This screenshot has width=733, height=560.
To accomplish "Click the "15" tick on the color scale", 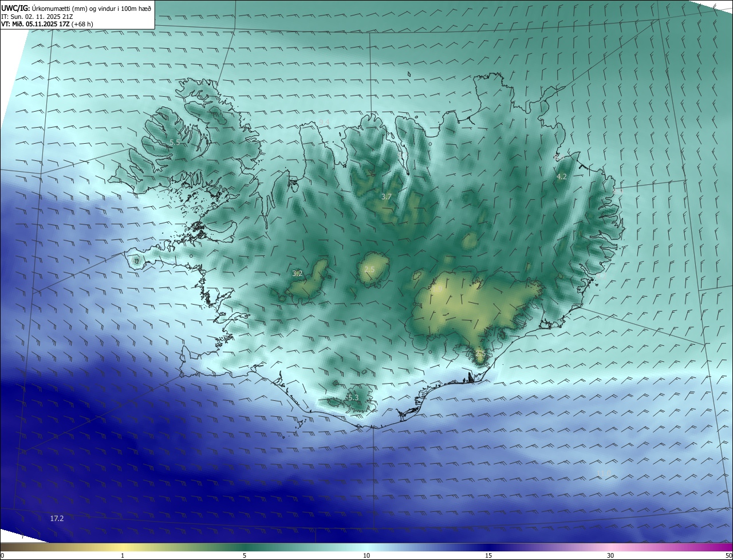I will click(x=488, y=555).
